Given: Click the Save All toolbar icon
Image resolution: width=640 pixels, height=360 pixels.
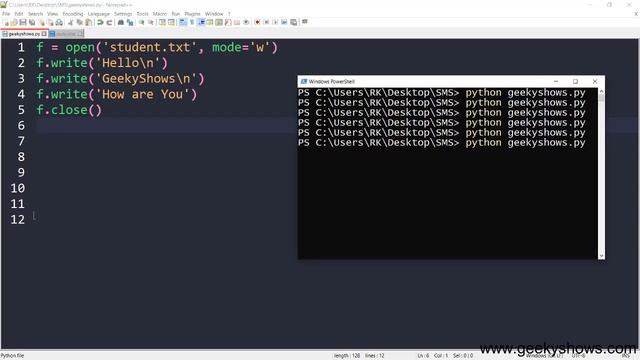Looking at the screenshot, I should 32,22.
